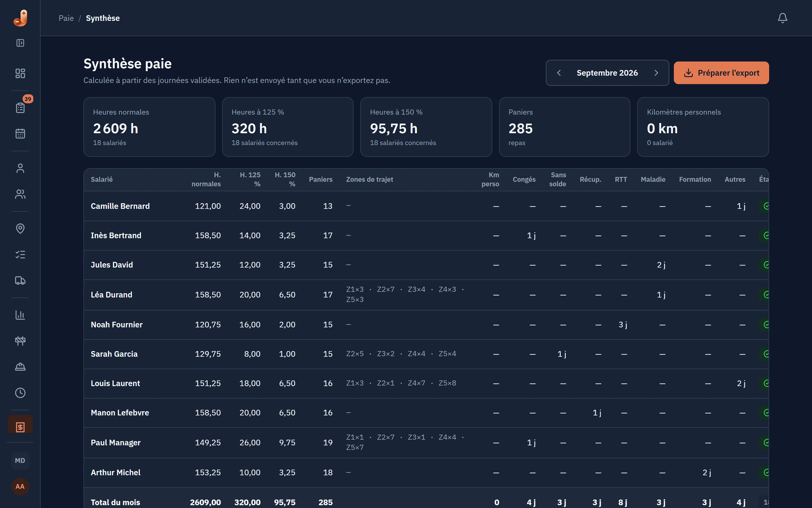
Task: Select employee Camille Bernard
Action: [x=120, y=206]
